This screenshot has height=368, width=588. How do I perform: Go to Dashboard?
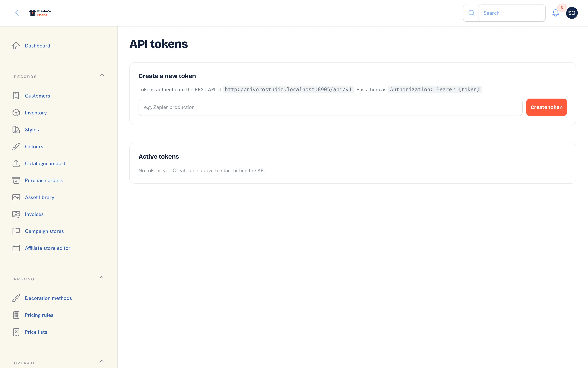[x=37, y=46]
